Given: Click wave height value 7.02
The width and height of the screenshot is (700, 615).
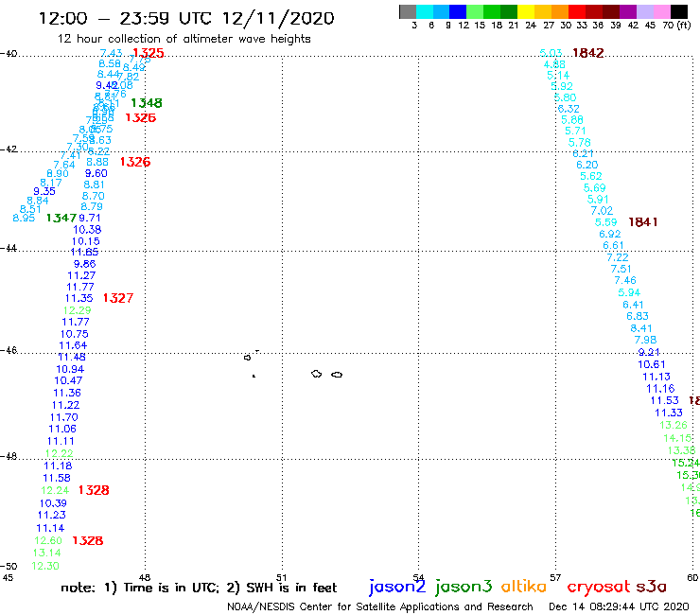Looking at the screenshot, I should 602,210.
